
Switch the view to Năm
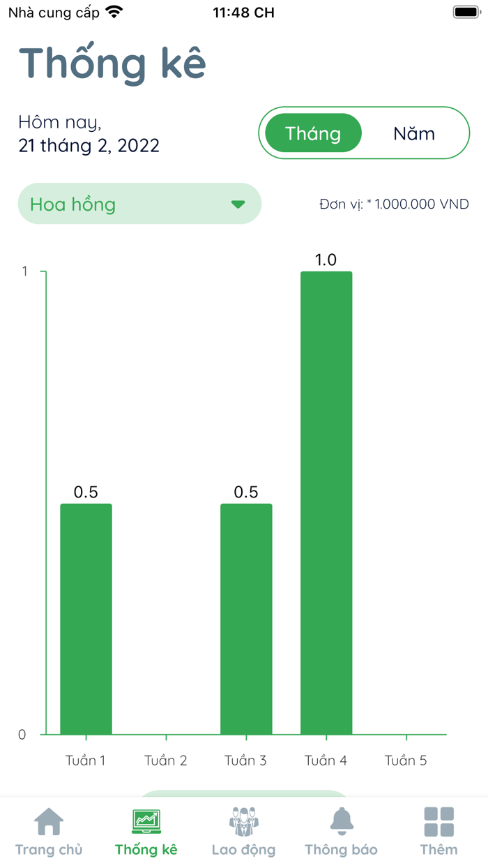click(x=414, y=133)
